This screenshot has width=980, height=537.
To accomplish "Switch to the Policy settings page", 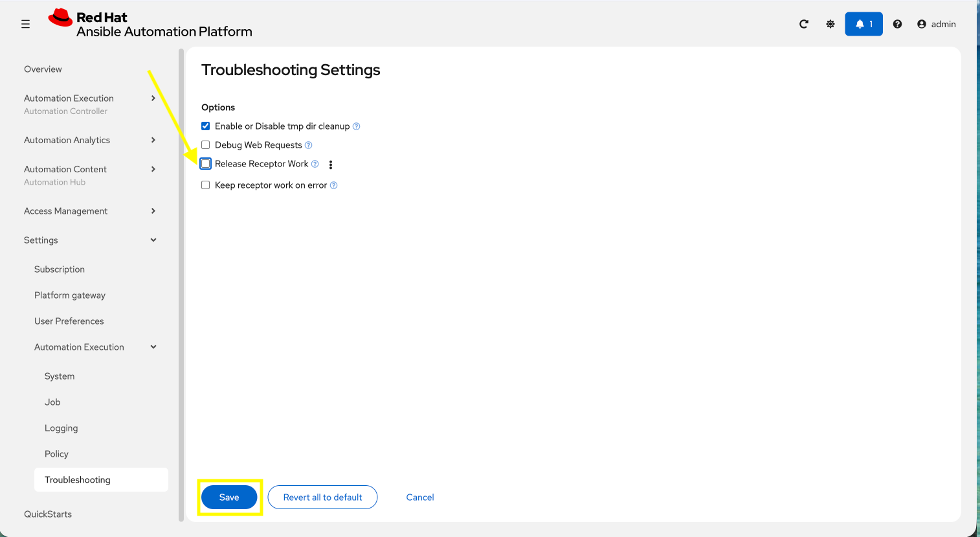I will (56, 453).
